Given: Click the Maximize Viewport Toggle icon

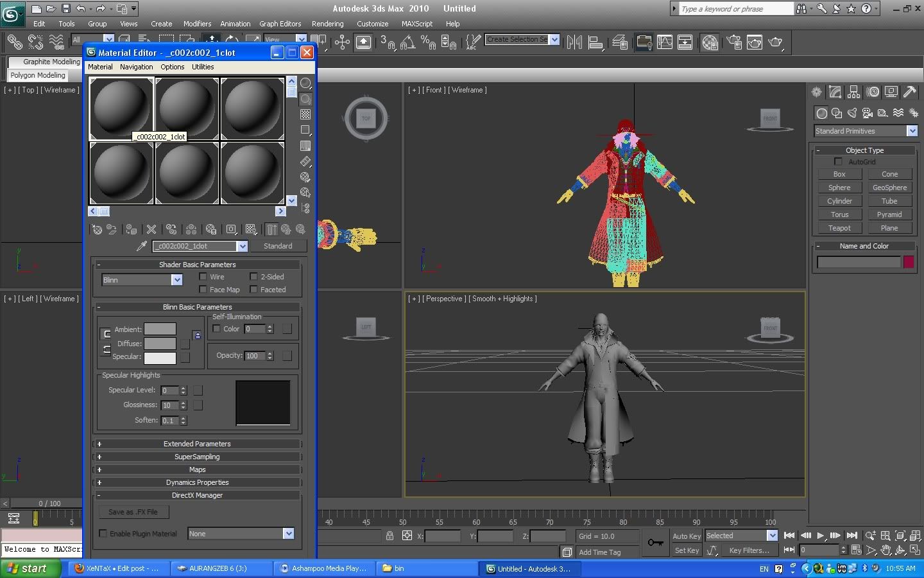Looking at the screenshot, I should click(914, 550).
